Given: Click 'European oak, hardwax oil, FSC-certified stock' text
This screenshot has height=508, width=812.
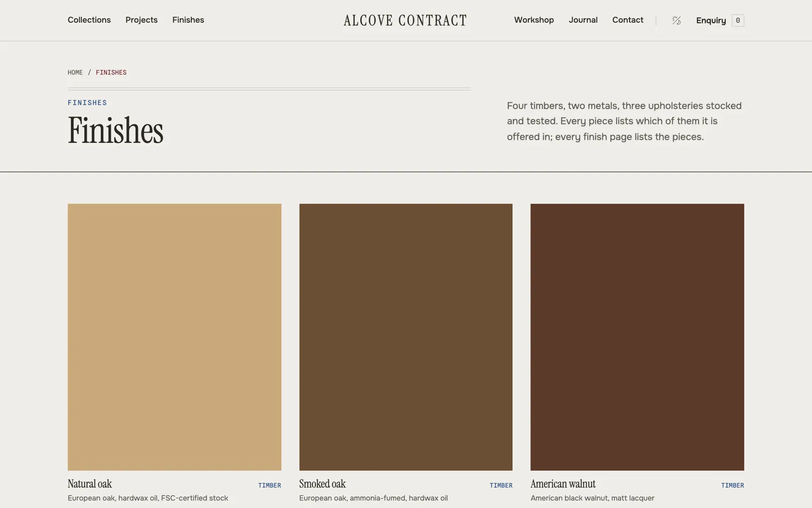Looking at the screenshot, I should click(x=148, y=498).
